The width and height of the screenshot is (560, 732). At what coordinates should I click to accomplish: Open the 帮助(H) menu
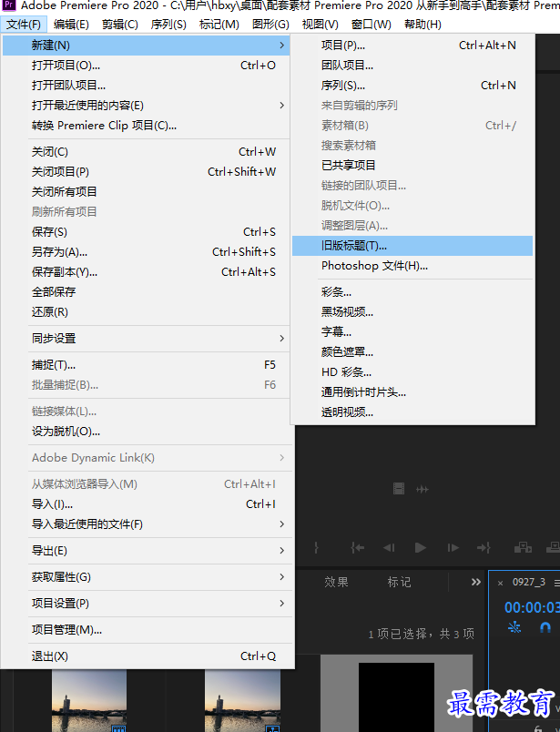[x=423, y=24]
